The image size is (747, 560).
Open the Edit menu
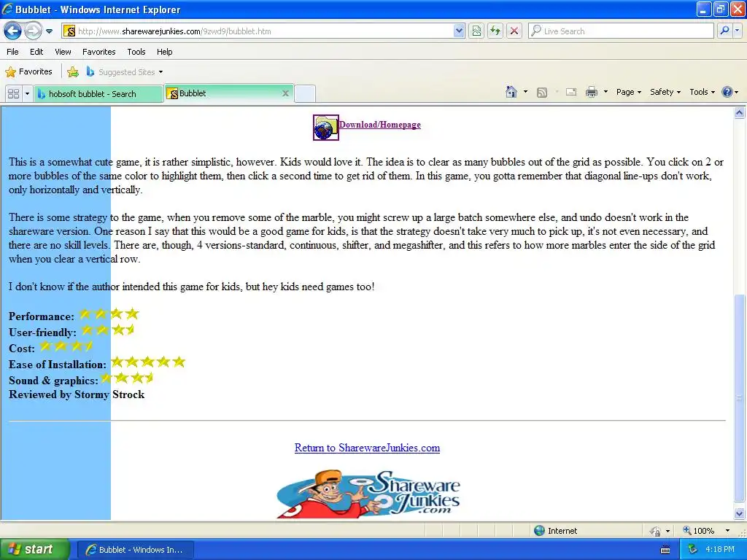[36, 52]
